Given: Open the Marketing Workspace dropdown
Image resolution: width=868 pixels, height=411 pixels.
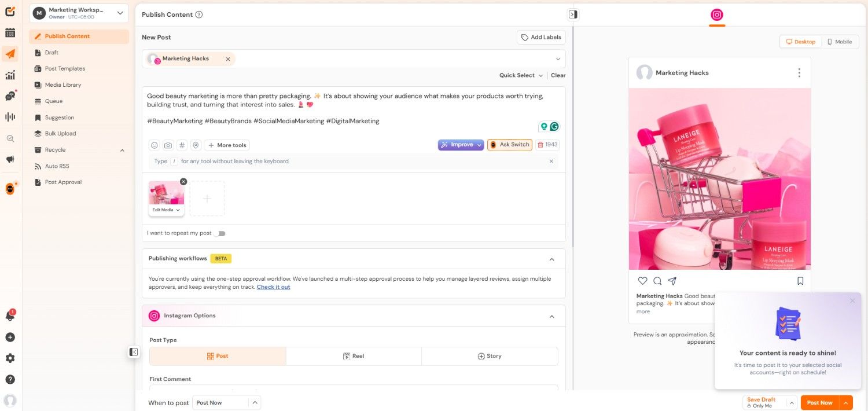Looking at the screenshot, I should (79, 13).
